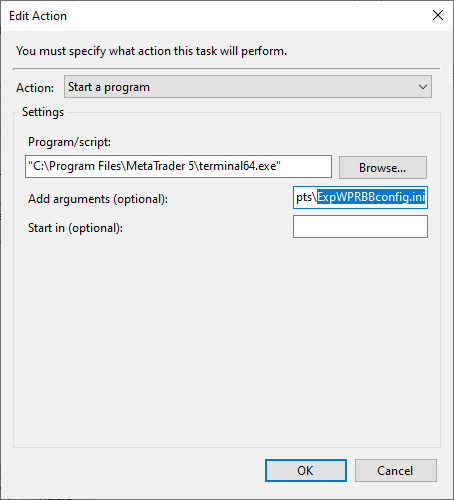454x500 pixels.
Task: Click the 'Start in (optional):' label
Action: (75, 228)
